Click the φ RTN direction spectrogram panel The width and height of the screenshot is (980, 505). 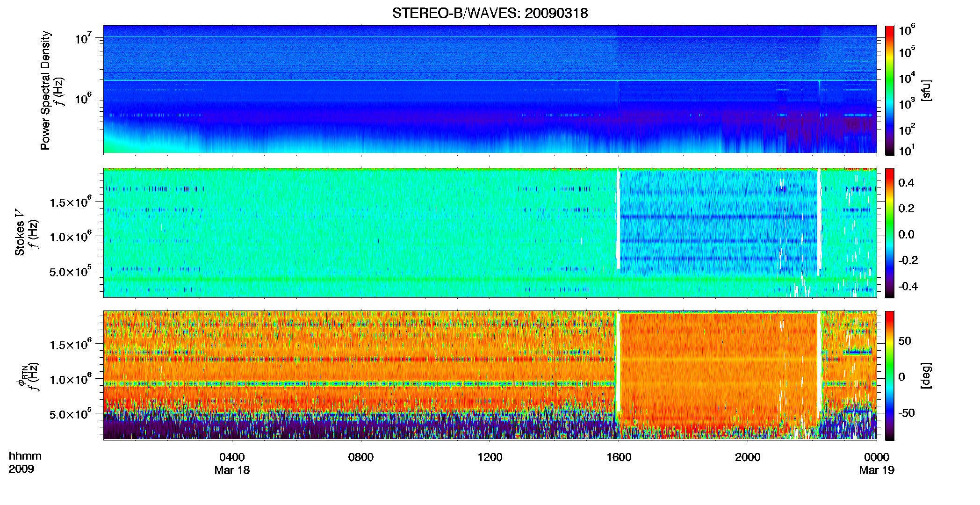[x=490, y=375]
